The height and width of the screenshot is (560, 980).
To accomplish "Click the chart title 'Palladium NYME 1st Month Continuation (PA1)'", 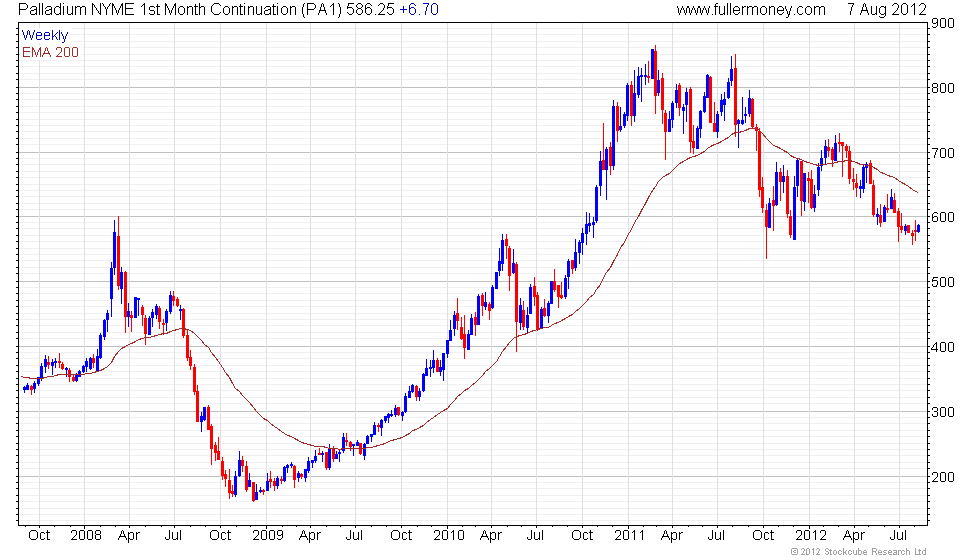I will click(180, 10).
